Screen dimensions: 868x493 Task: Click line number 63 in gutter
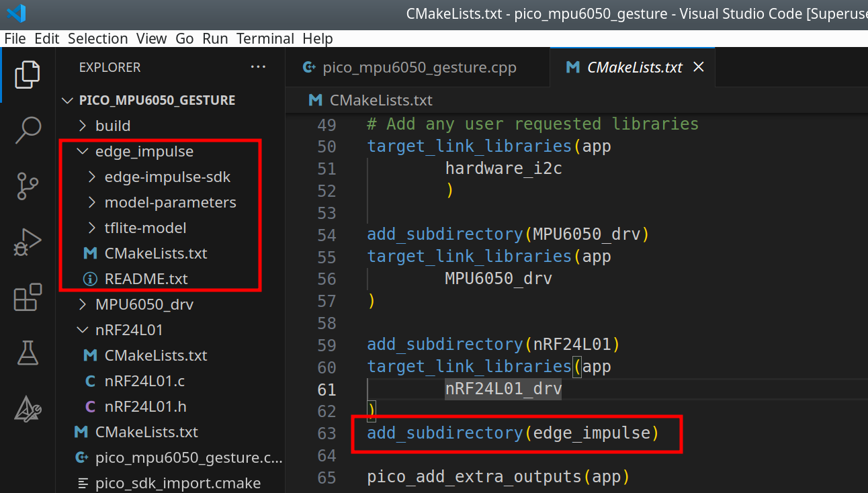pos(327,433)
